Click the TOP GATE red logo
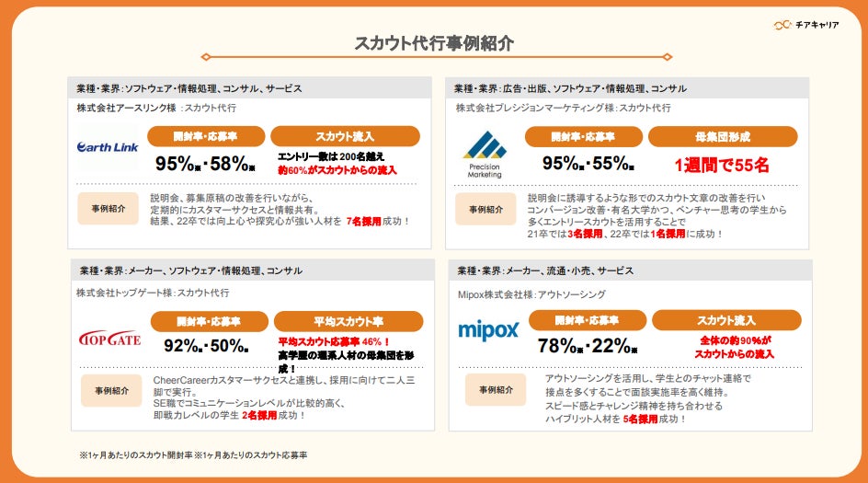 tap(110, 339)
